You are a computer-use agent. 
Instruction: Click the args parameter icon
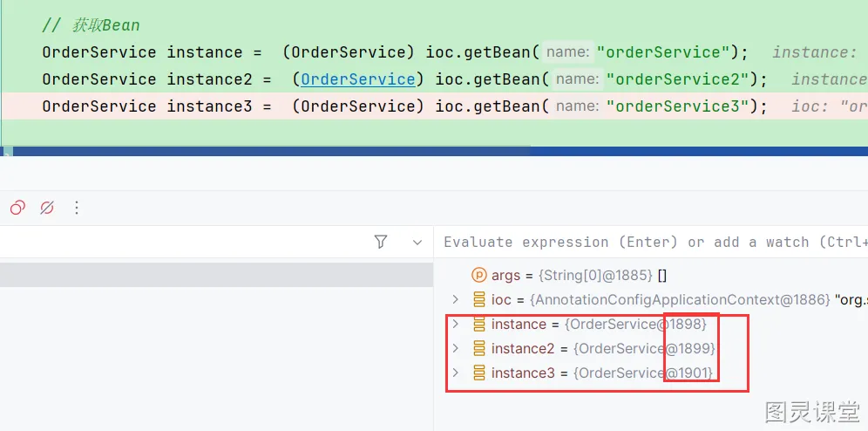[478, 275]
